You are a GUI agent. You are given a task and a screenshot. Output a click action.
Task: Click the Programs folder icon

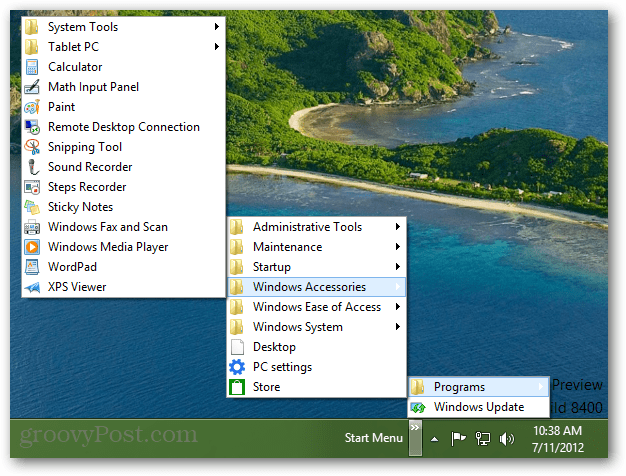(418, 387)
